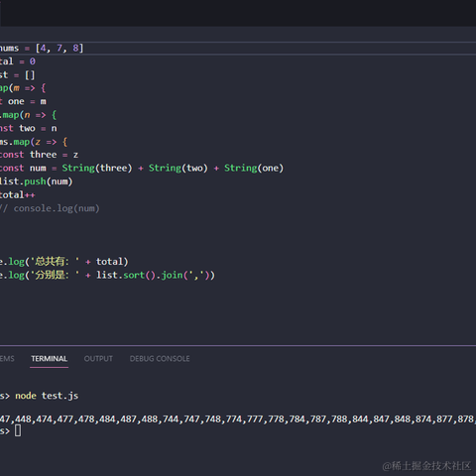Click the 'two = n' declaration line
This screenshot has height=476, width=476.
(29, 128)
